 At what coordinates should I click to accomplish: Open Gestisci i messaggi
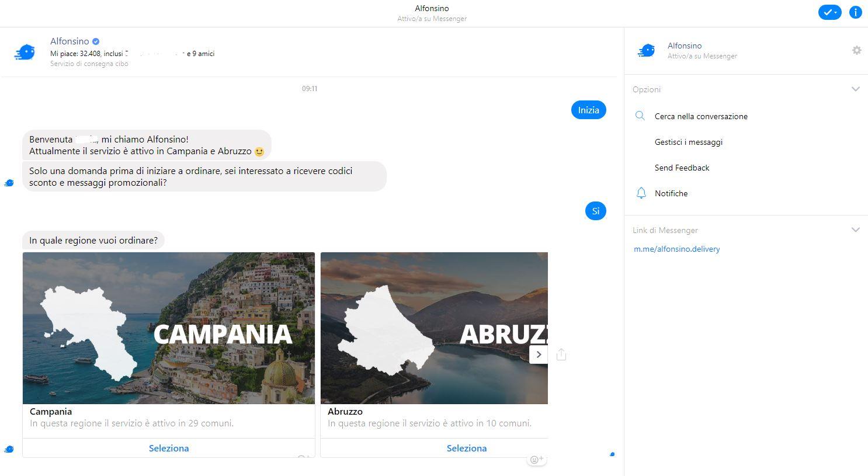[x=688, y=142]
